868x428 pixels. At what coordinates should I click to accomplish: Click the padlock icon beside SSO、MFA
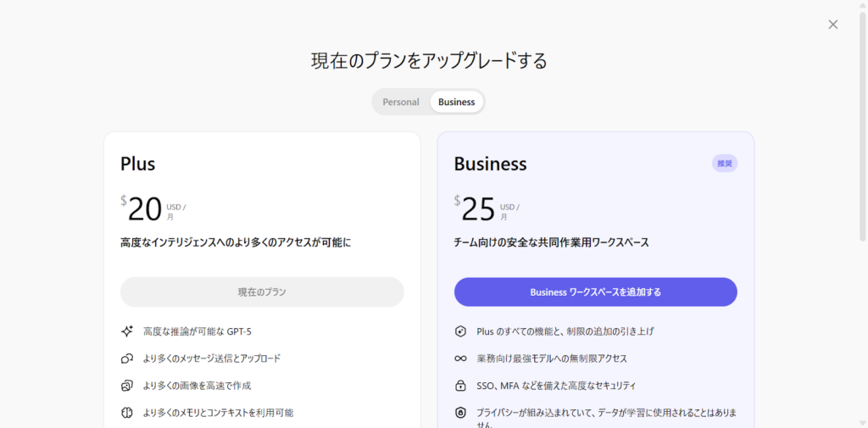point(460,386)
